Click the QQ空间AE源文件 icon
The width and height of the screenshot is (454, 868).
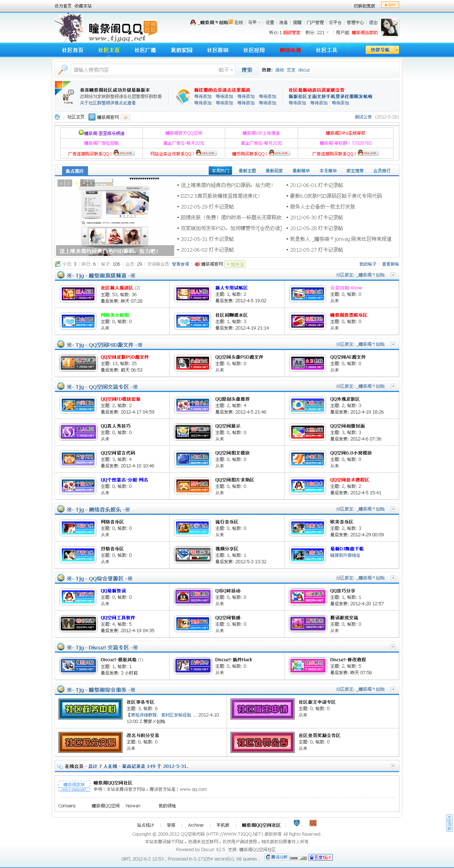click(x=308, y=363)
